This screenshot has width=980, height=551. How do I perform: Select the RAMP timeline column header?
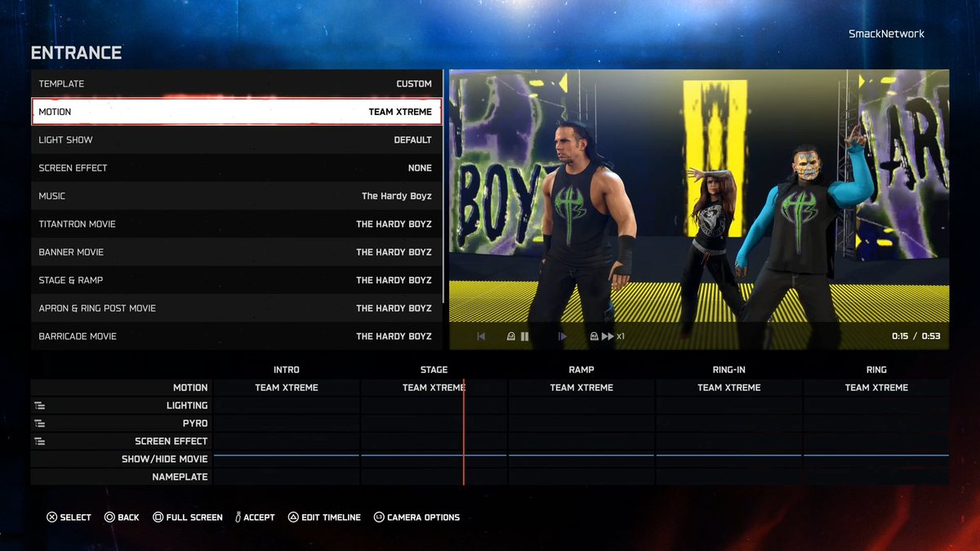[581, 370]
